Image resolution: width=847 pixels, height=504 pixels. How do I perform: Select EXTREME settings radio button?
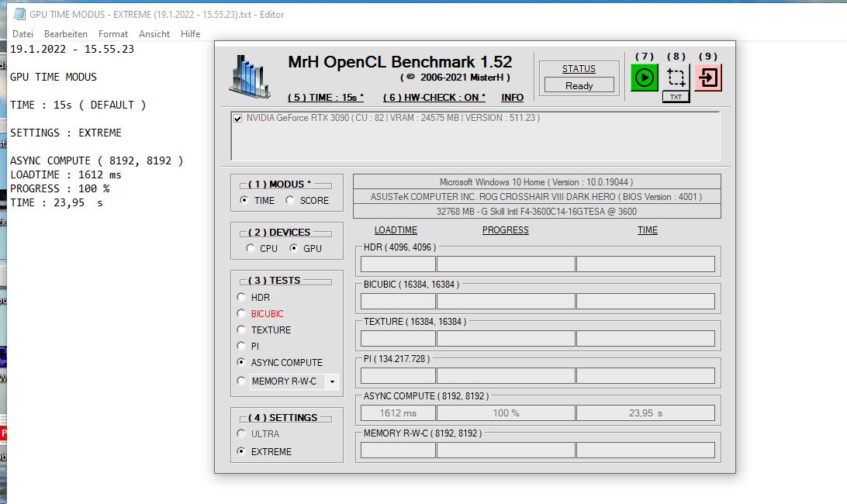click(x=241, y=450)
